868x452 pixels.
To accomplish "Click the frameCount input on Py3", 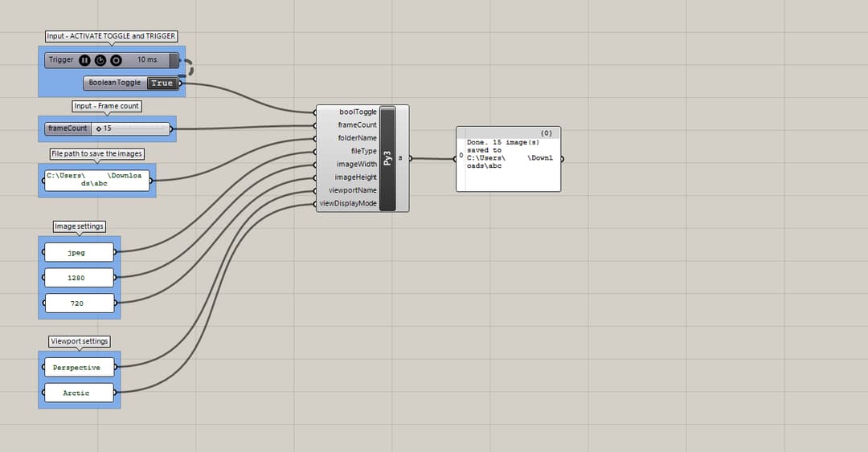I will point(357,125).
